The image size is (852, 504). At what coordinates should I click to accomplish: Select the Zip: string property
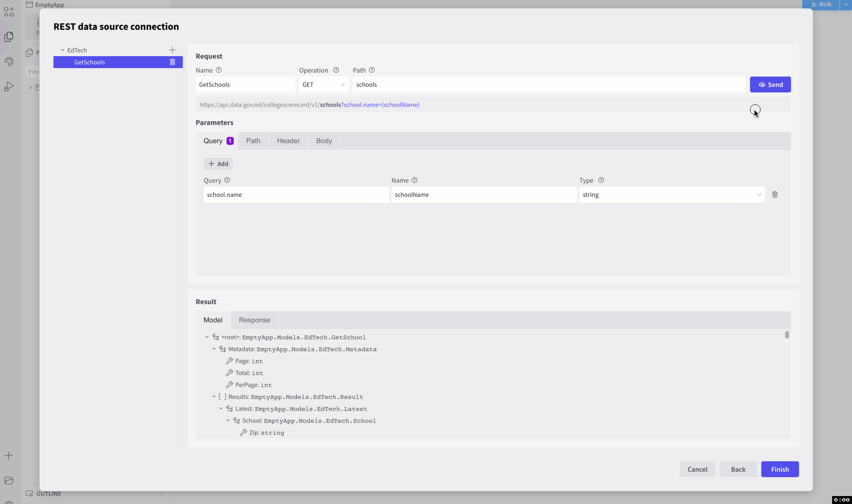tap(267, 433)
